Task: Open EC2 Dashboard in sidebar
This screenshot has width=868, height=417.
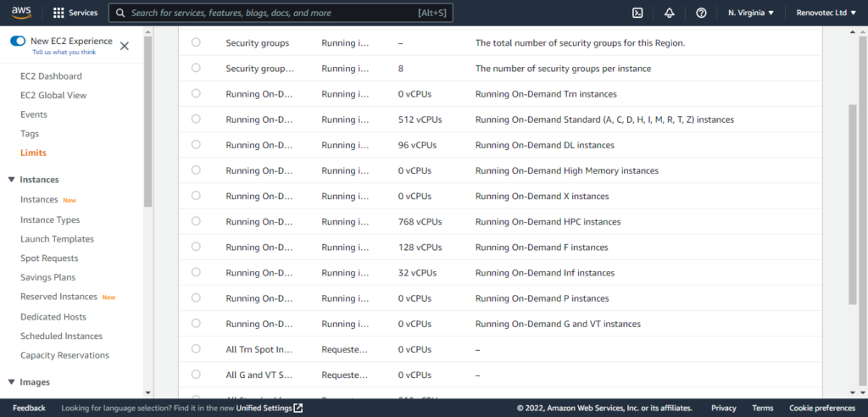Action: [51, 76]
